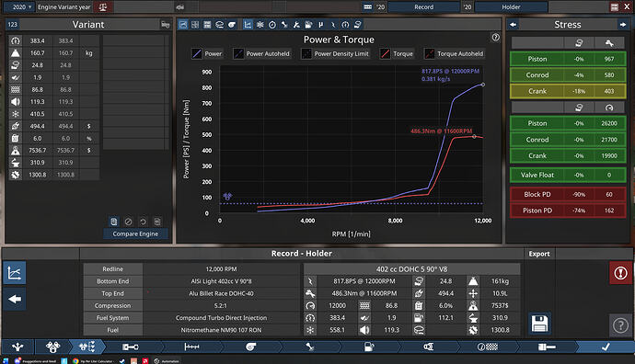Viewport: 635px width, 364px height.
Task: Select the Record name field
Action: [x=423, y=6]
